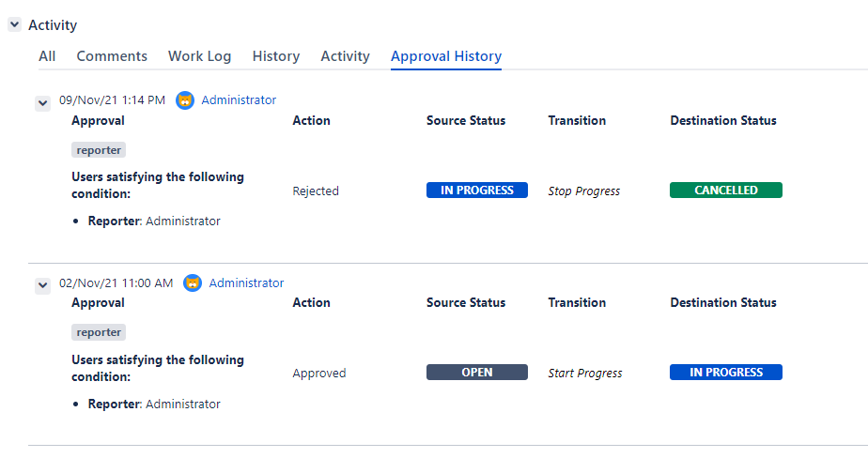
Task: Click IN PROGRESS badge under Destination Status
Action: [725, 373]
